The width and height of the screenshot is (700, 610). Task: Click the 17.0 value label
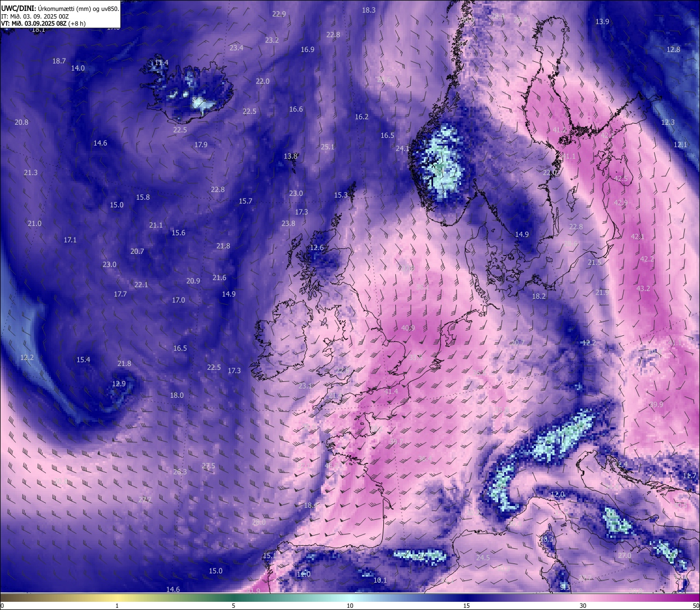tap(178, 300)
